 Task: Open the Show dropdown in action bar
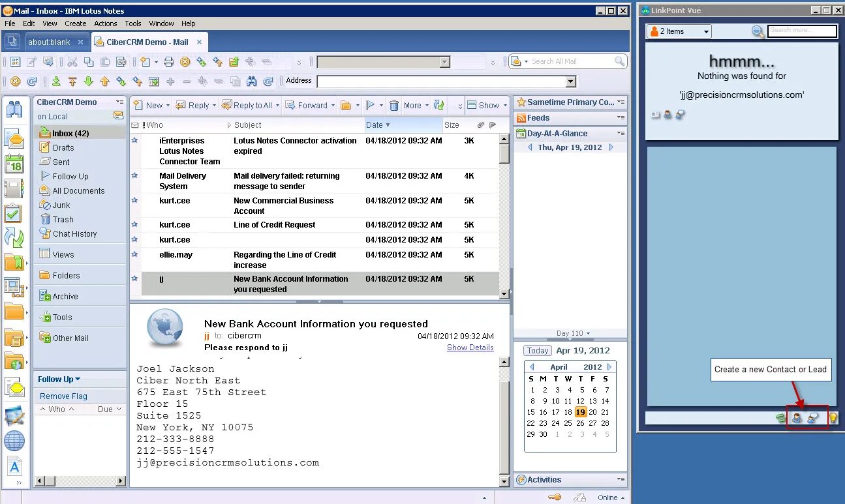click(488, 106)
